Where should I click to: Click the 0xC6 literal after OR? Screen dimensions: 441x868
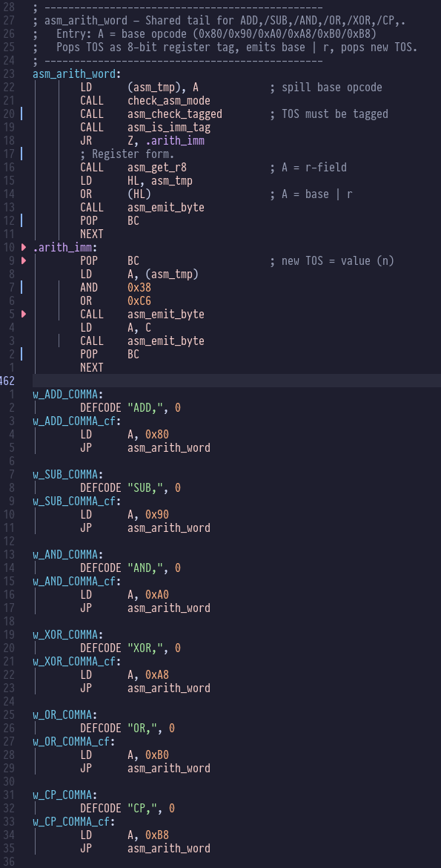[139, 300]
